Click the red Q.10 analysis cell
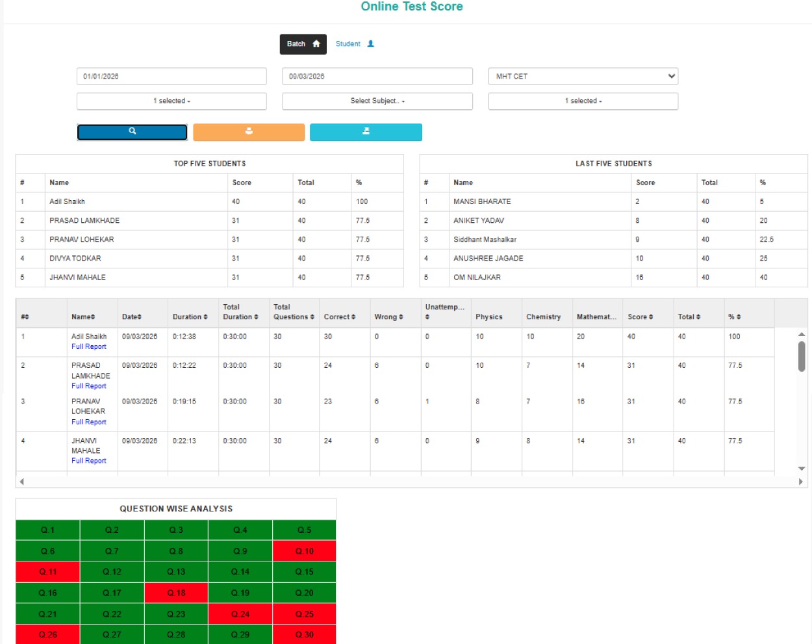The height and width of the screenshot is (644, 812). click(304, 551)
